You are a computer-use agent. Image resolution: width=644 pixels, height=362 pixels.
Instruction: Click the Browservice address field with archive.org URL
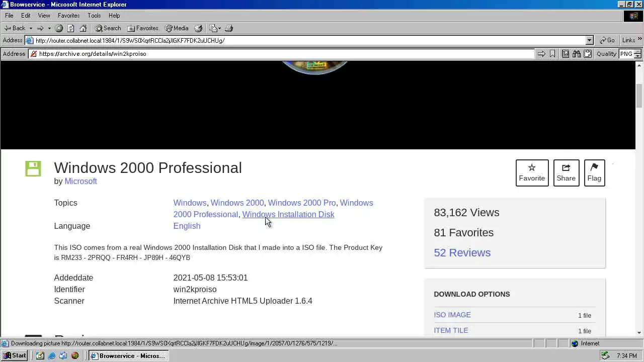[282, 54]
